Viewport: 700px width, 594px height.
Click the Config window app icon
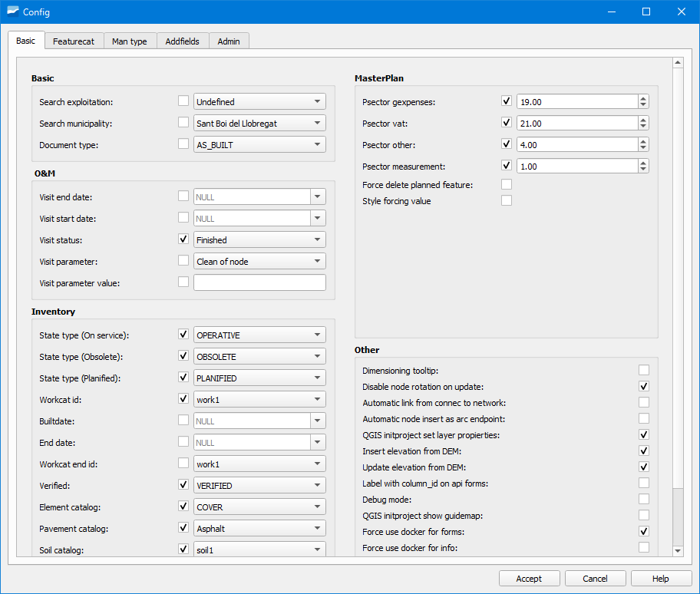pyautogui.click(x=12, y=12)
